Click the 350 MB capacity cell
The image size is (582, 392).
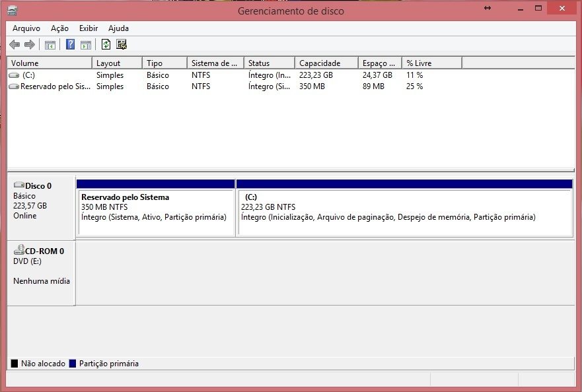click(312, 86)
